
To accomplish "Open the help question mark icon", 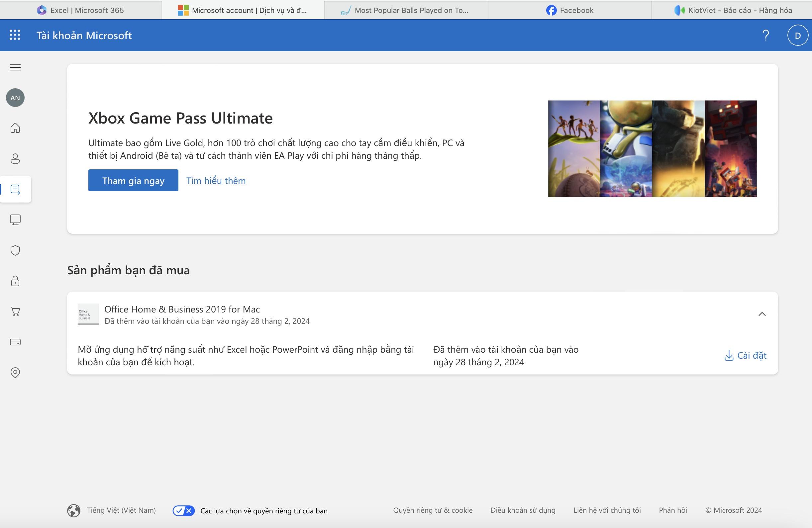I will coord(765,35).
